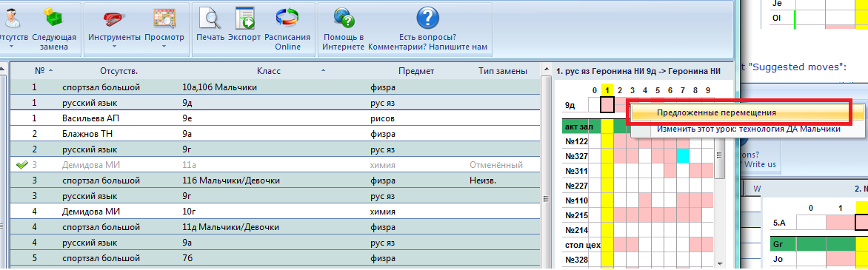Click акт зал room row label

[x=578, y=126]
